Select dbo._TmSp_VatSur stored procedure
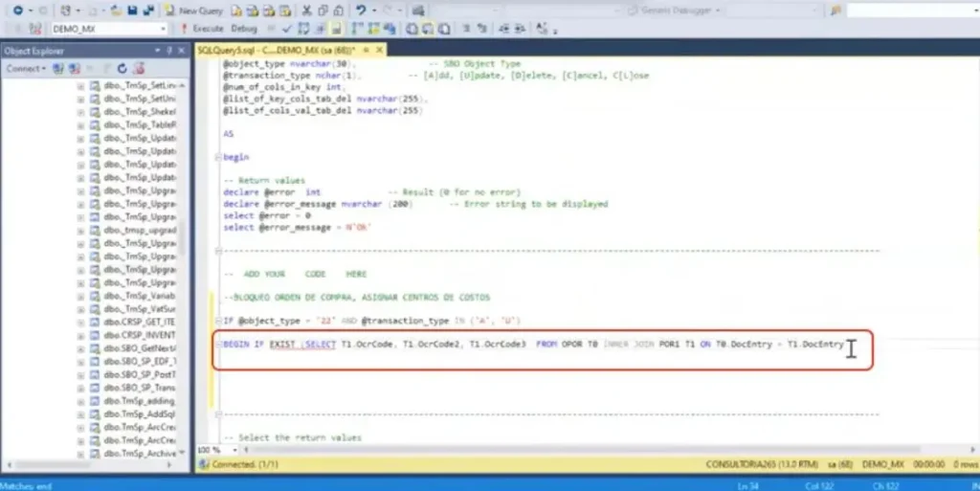The image size is (980, 491). [x=140, y=309]
